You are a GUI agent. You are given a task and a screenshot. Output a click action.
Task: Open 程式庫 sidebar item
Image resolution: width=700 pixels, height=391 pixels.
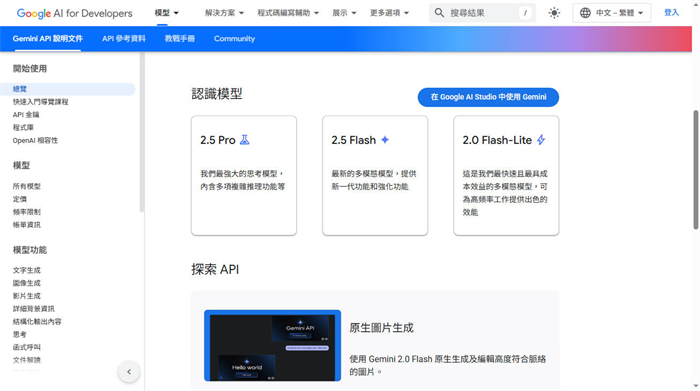(23, 128)
